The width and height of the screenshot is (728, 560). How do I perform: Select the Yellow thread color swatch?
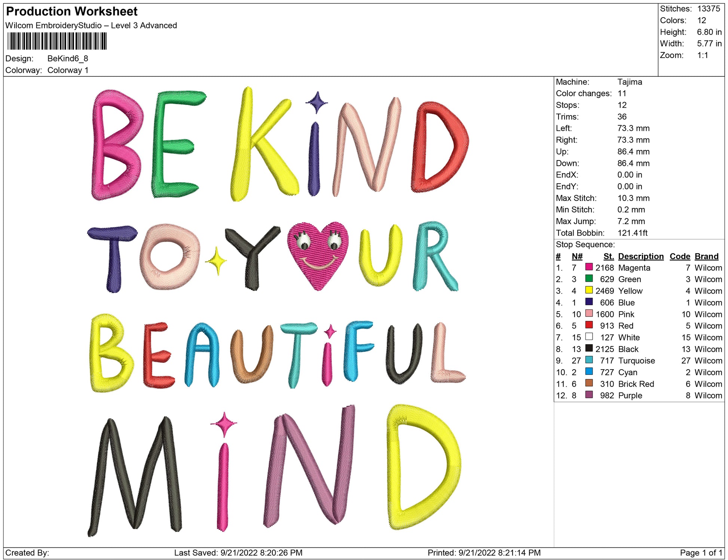point(588,290)
